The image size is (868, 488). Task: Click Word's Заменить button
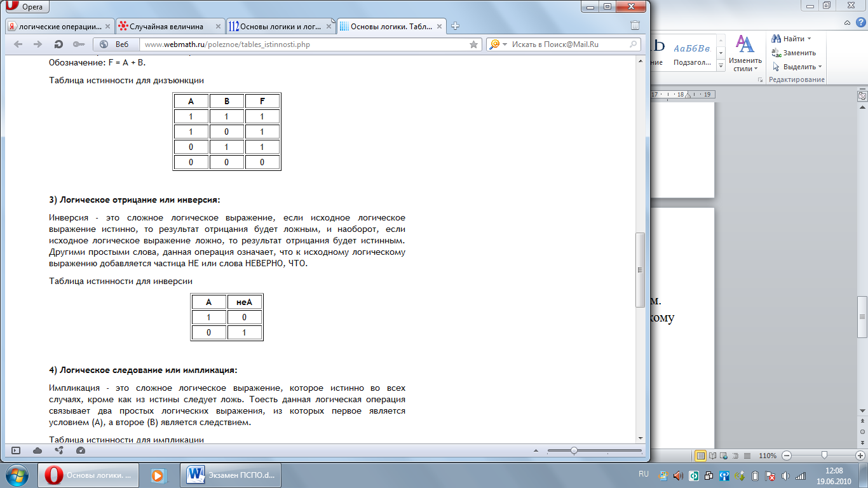(x=794, y=53)
